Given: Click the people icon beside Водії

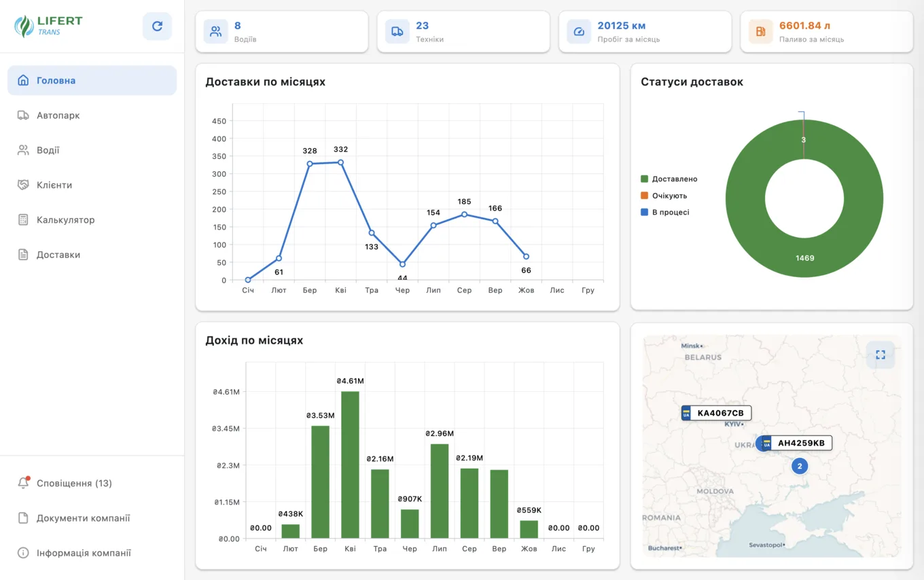Looking at the screenshot, I should click(23, 150).
